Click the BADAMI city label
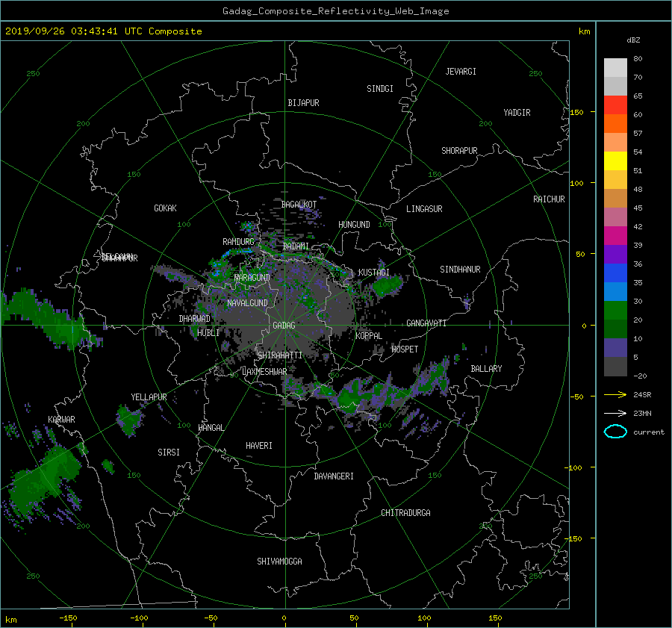The height and width of the screenshot is (628, 672). click(x=296, y=246)
